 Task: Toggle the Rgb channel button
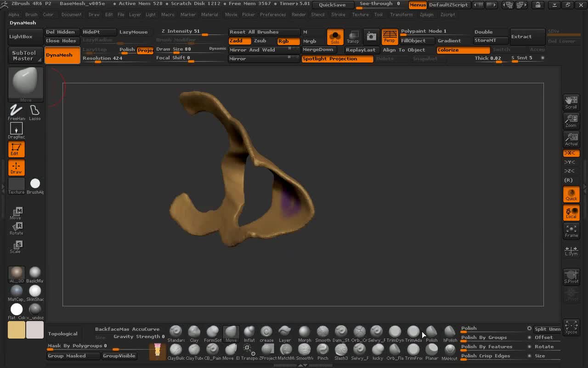coord(288,41)
